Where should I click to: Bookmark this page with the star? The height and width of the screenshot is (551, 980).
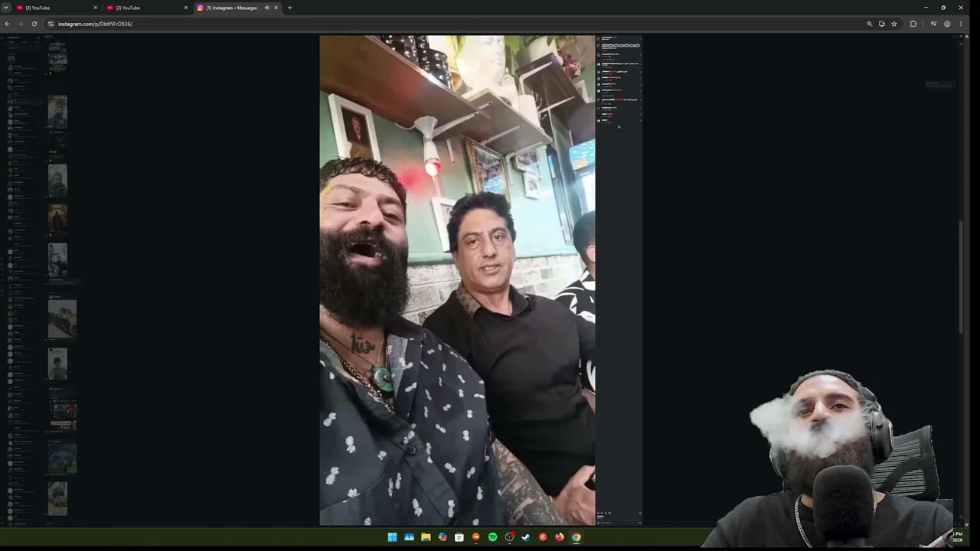(894, 24)
